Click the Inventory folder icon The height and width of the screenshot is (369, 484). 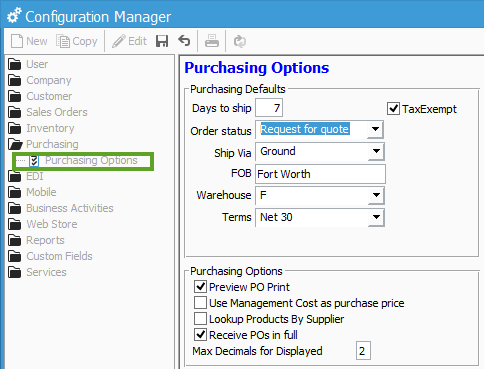pos(14,128)
